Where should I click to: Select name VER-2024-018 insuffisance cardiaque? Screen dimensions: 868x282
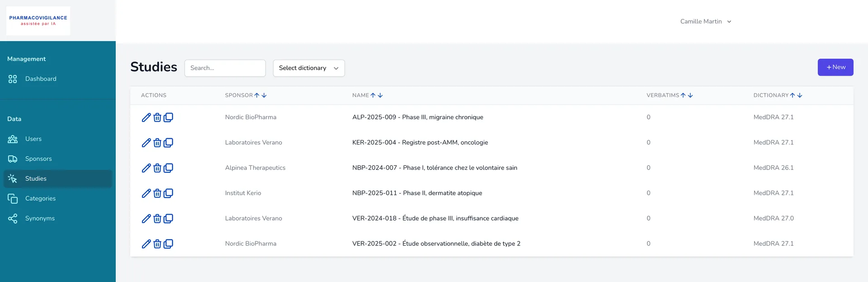pyautogui.click(x=435, y=218)
